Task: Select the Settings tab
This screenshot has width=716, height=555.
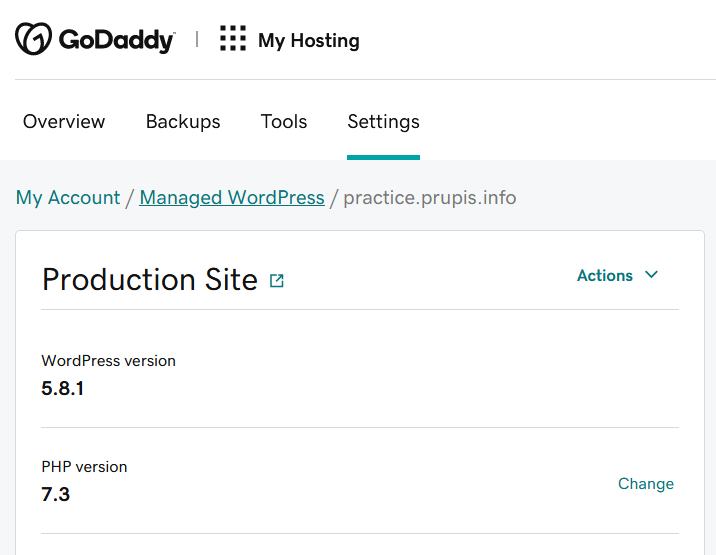Action: (x=384, y=122)
